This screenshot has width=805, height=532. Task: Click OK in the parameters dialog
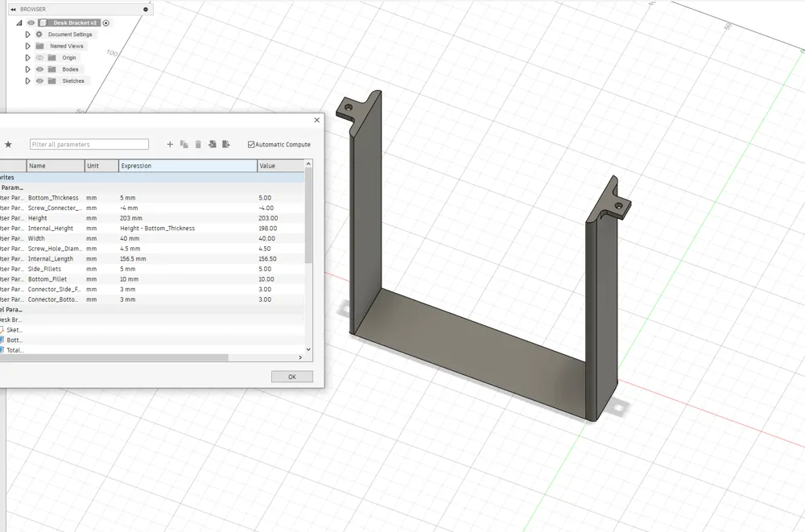pyautogui.click(x=291, y=377)
